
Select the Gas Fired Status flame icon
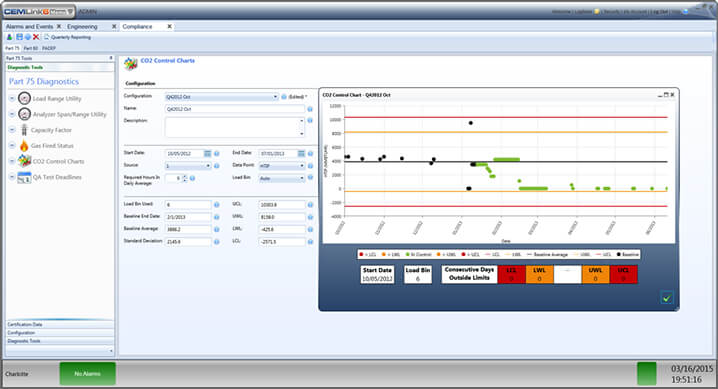tap(24, 146)
